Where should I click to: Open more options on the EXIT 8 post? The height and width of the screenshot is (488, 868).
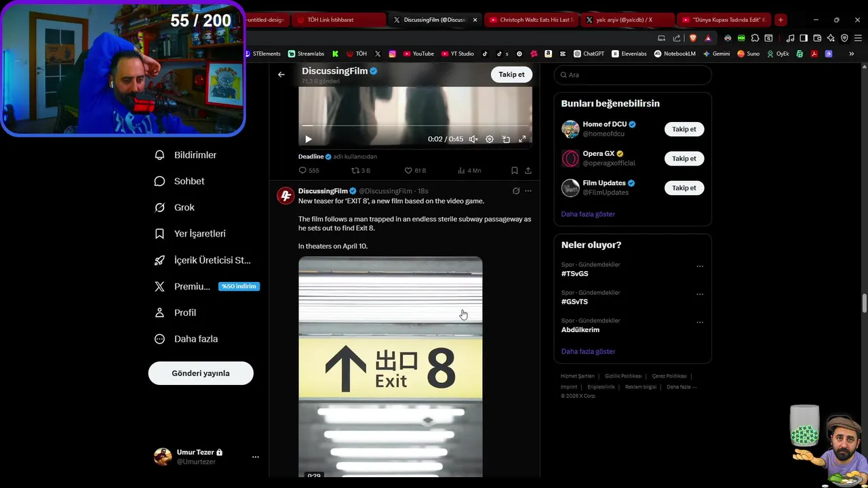click(528, 191)
